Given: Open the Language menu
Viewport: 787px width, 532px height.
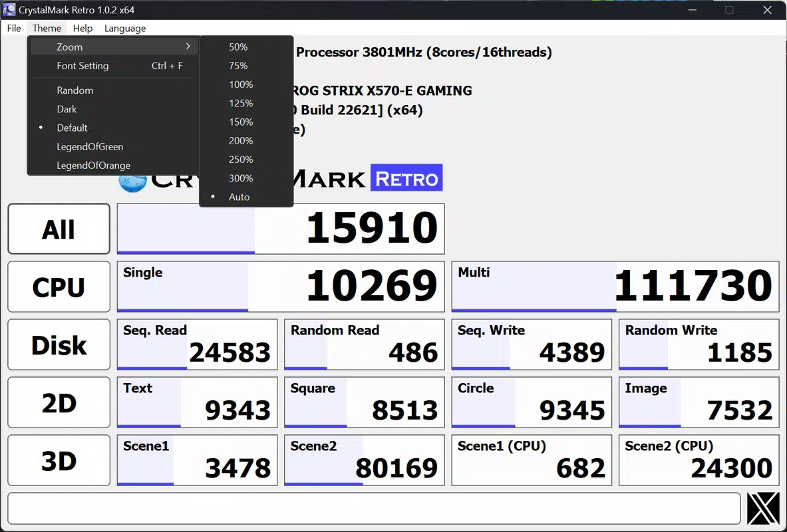Looking at the screenshot, I should click(125, 28).
